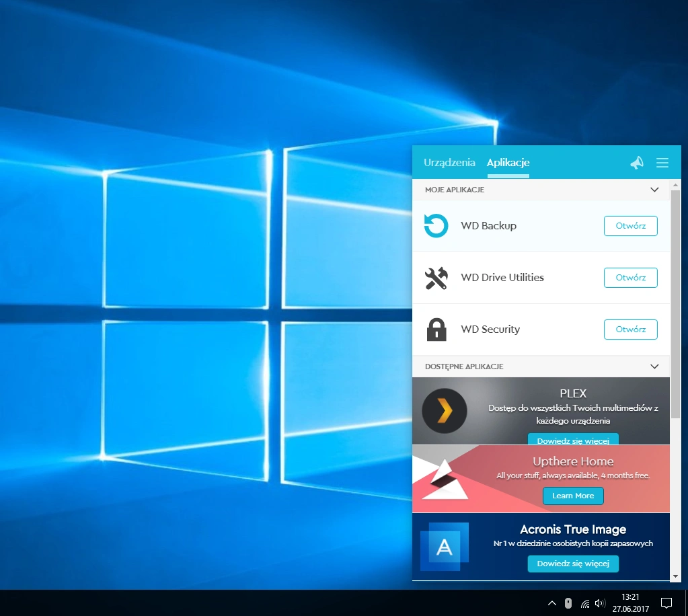
Task: Collapse the Dostępne Aplikacje section
Action: 654,367
